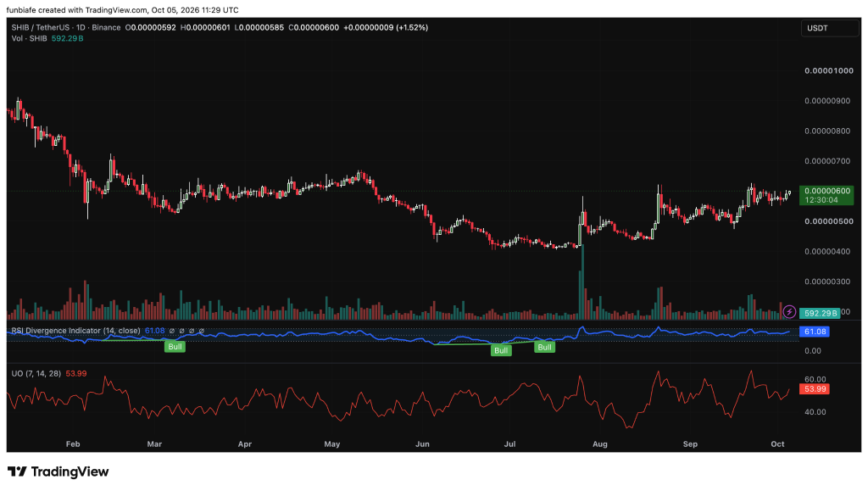This screenshot has width=868, height=491.
Task: Click the 0.00000500 price axis label
Action: (827, 221)
